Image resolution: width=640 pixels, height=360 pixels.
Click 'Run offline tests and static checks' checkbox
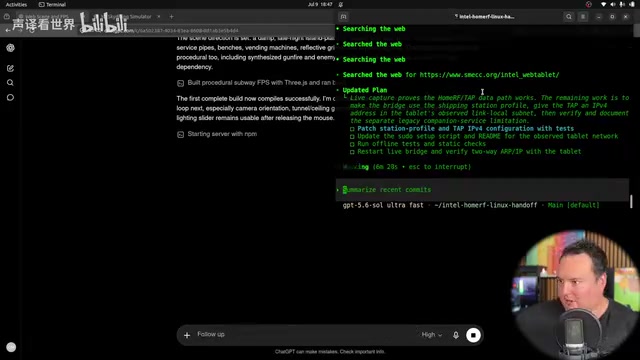tap(352, 144)
